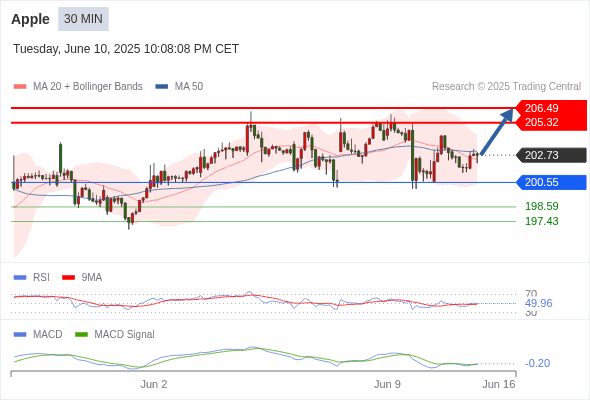Click the Jun 2 date axis label
Screen dimensions: 590x400
pyautogui.click(x=154, y=385)
